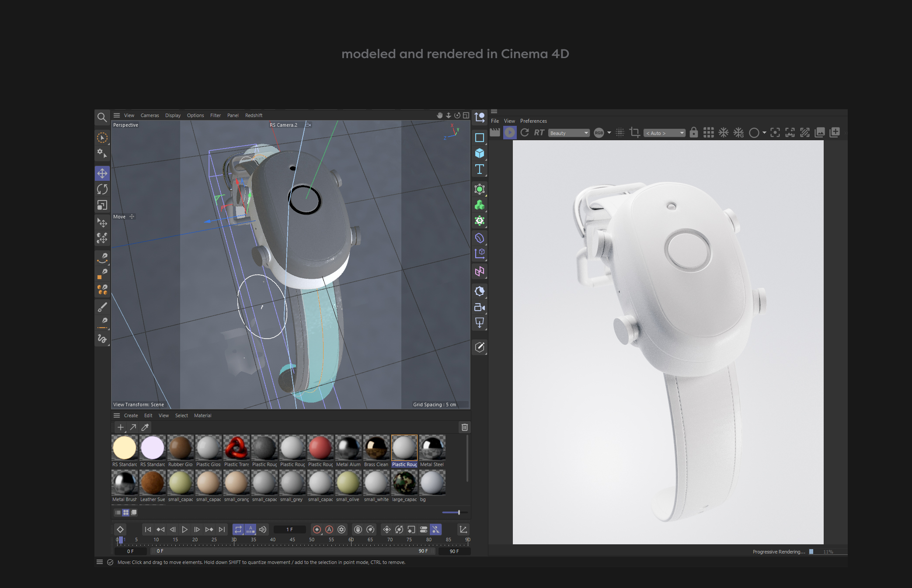Open the Beauty AOV dropdown
The image size is (912, 588).
pos(569,133)
